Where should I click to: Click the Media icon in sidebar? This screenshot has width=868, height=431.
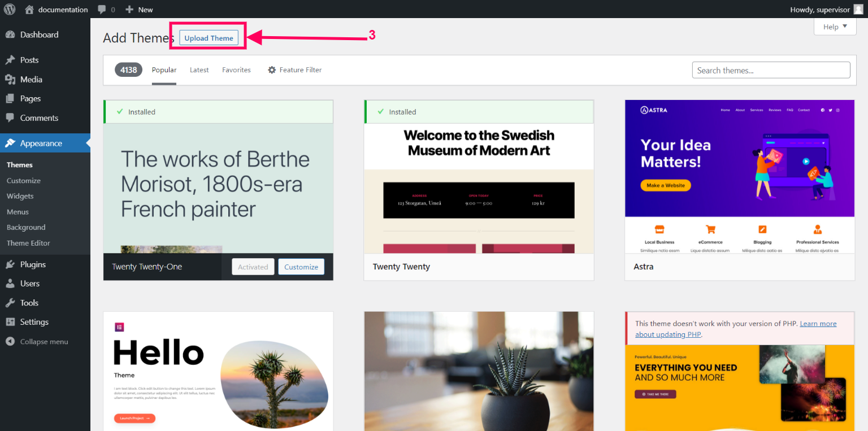10,80
